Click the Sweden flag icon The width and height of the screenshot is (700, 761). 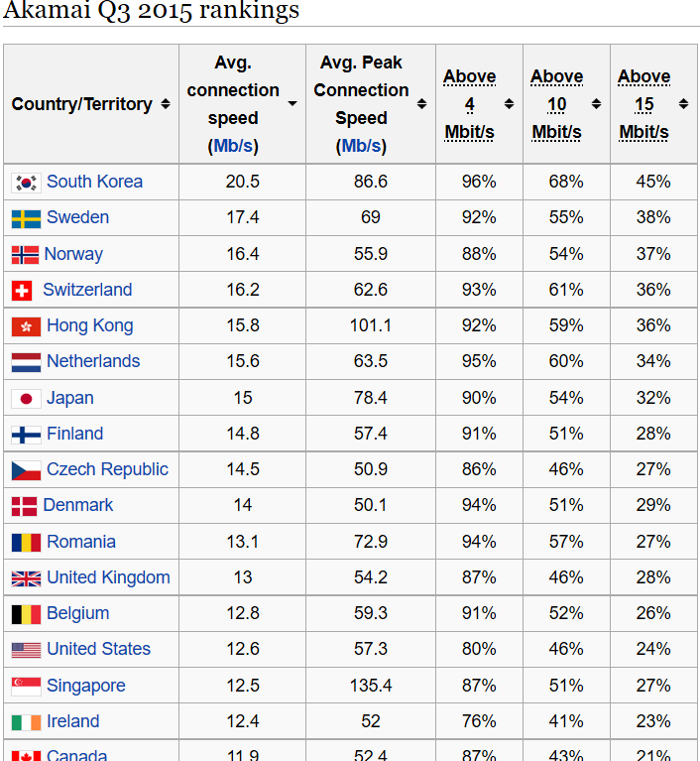tap(26, 218)
